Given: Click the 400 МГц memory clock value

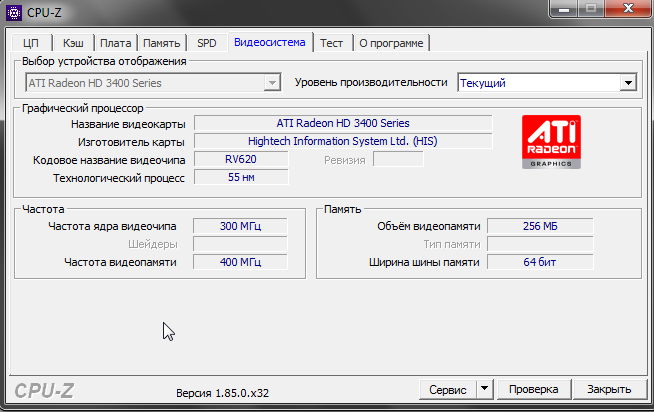Looking at the screenshot, I should [x=240, y=262].
